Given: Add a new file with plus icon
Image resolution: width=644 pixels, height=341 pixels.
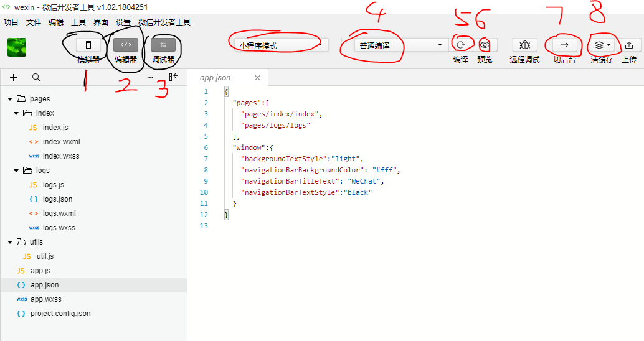Looking at the screenshot, I should coord(14,77).
